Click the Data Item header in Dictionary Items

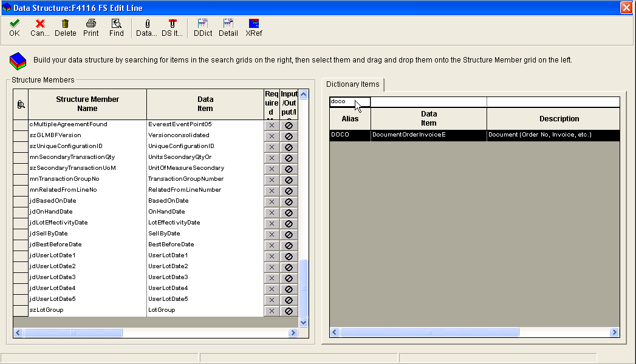(x=429, y=119)
